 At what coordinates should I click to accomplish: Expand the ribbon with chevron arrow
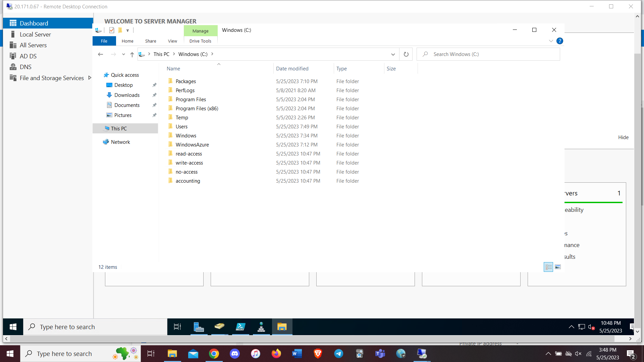(551, 41)
